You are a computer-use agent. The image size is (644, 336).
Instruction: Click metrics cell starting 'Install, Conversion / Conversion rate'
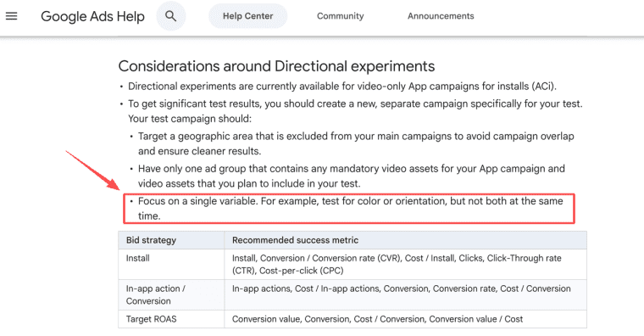point(405,265)
